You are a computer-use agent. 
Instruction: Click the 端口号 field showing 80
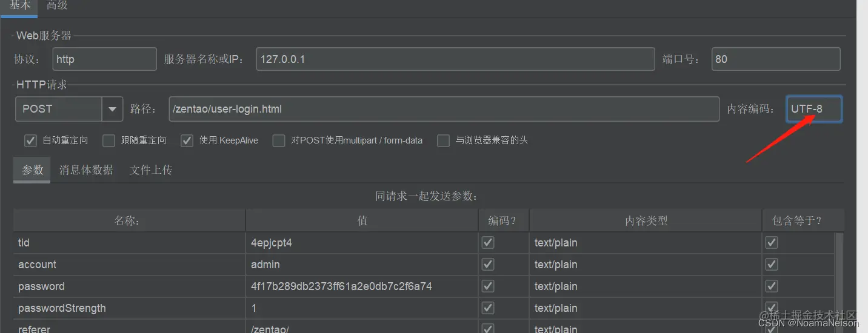776,59
